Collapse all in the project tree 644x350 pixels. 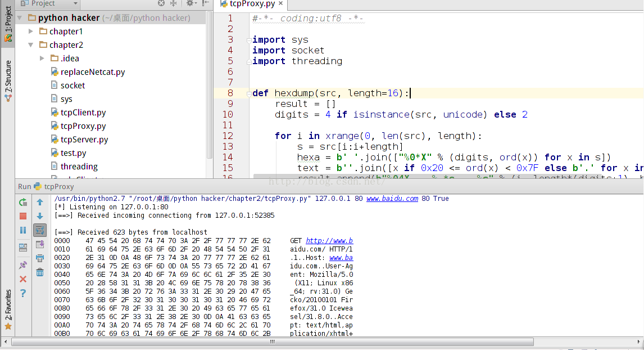(173, 3)
